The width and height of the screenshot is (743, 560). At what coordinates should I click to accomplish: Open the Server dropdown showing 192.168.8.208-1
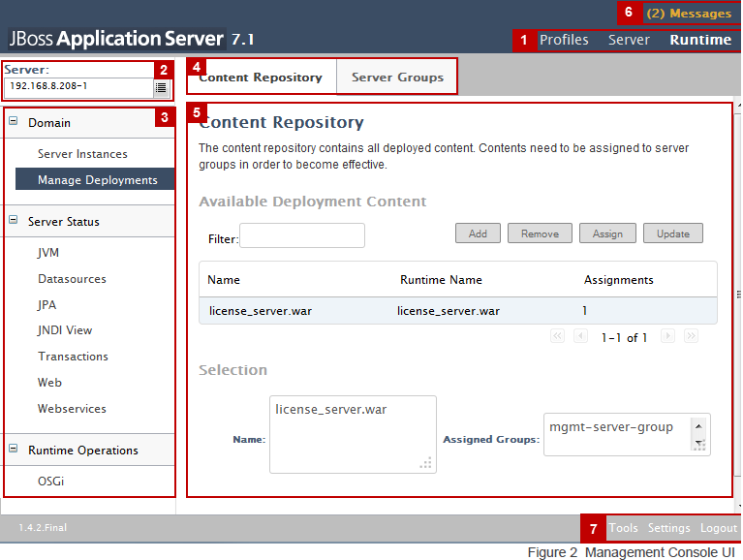[87, 87]
